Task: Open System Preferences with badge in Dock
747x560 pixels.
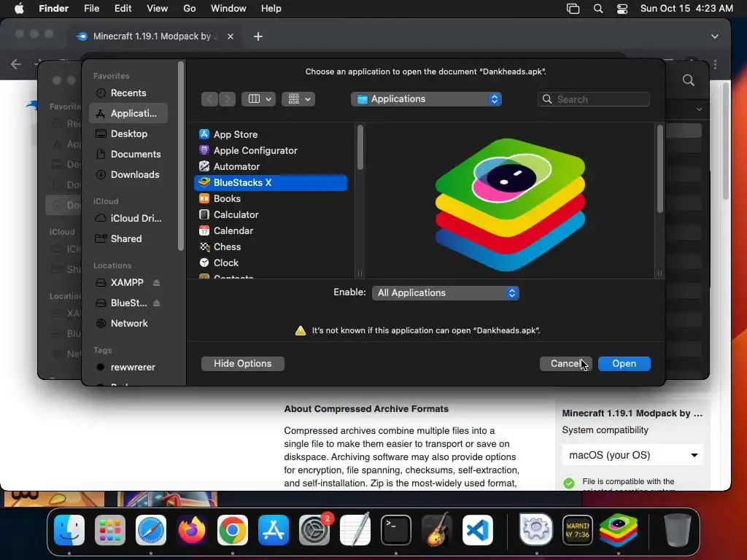Action: (x=314, y=530)
